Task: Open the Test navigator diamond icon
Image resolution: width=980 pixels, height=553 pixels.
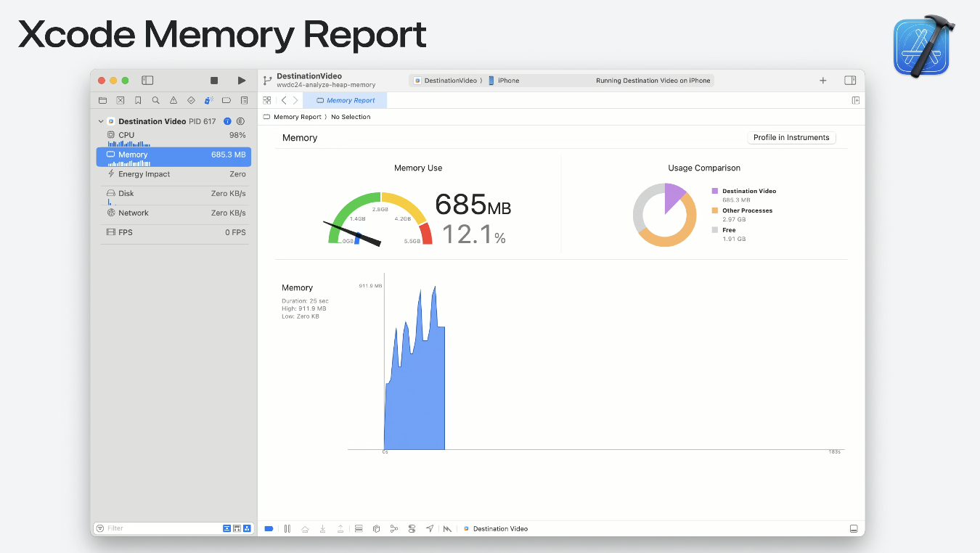Action: click(191, 100)
